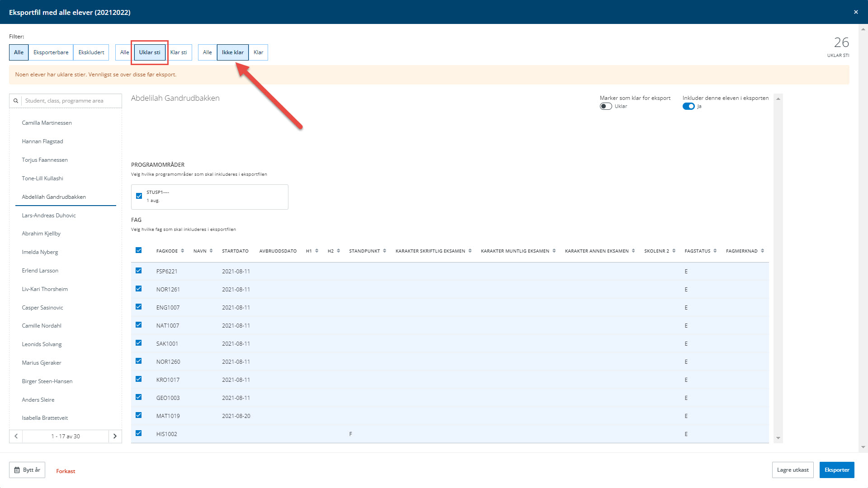Select Alle next to Ikke klar

tap(208, 52)
